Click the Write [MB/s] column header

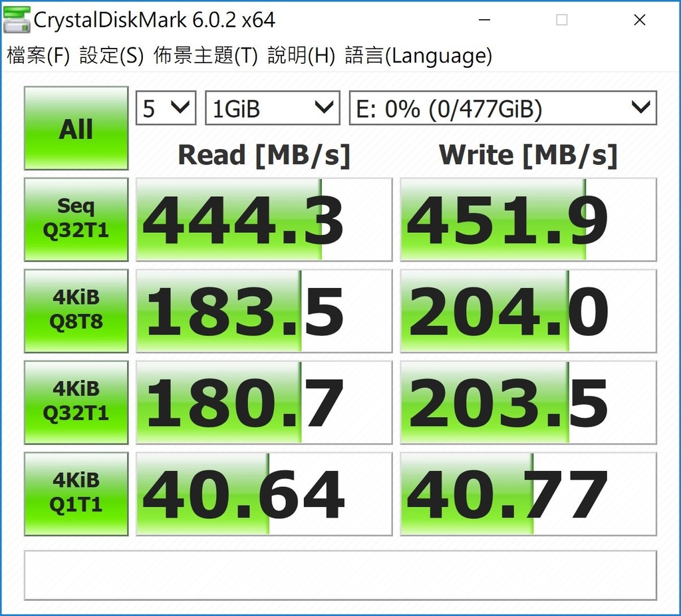coord(528,155)
